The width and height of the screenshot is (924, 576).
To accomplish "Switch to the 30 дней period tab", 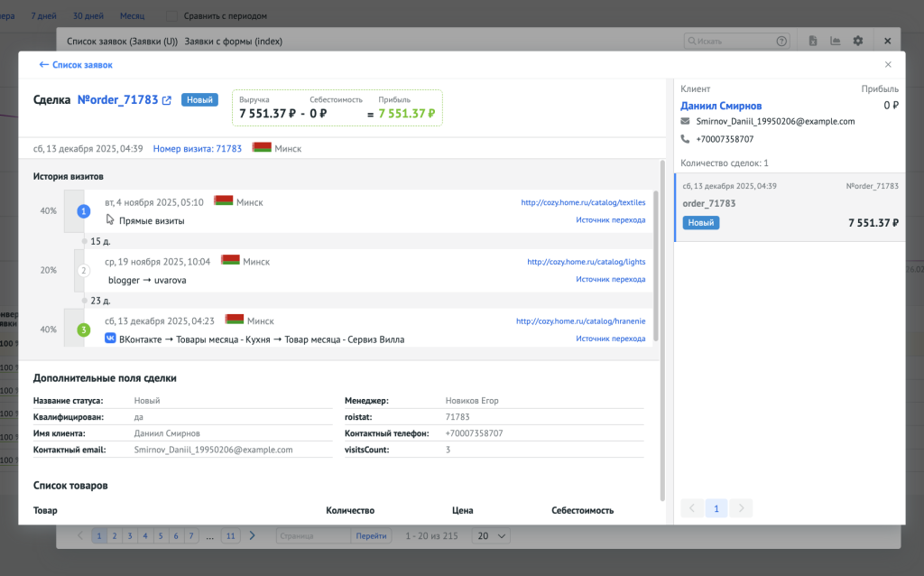I will pos(88,15).
